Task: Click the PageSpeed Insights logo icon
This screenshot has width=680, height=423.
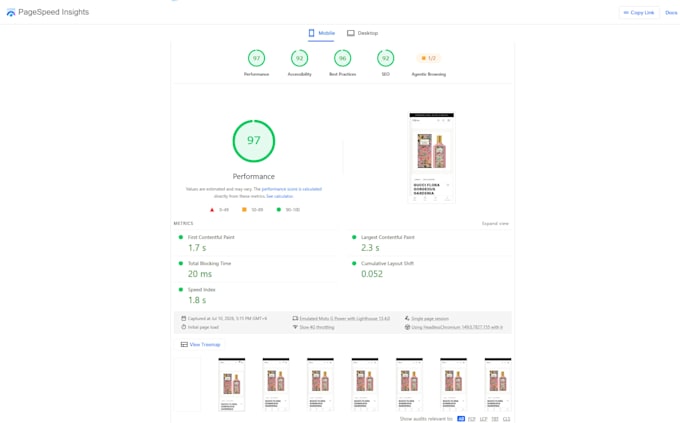Action: [11, 13]
